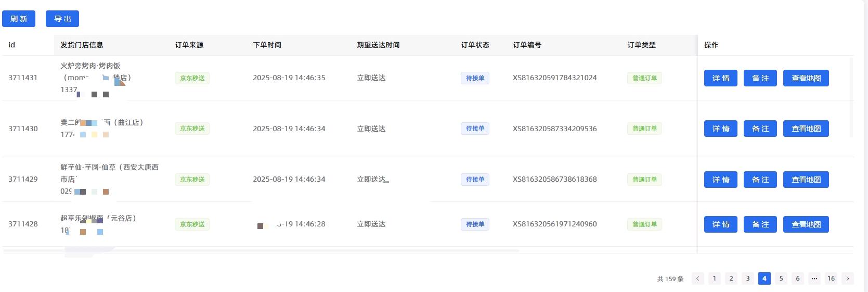Go to next page arrow
Screen dimensions: 868x292
[x=848, y=278]
